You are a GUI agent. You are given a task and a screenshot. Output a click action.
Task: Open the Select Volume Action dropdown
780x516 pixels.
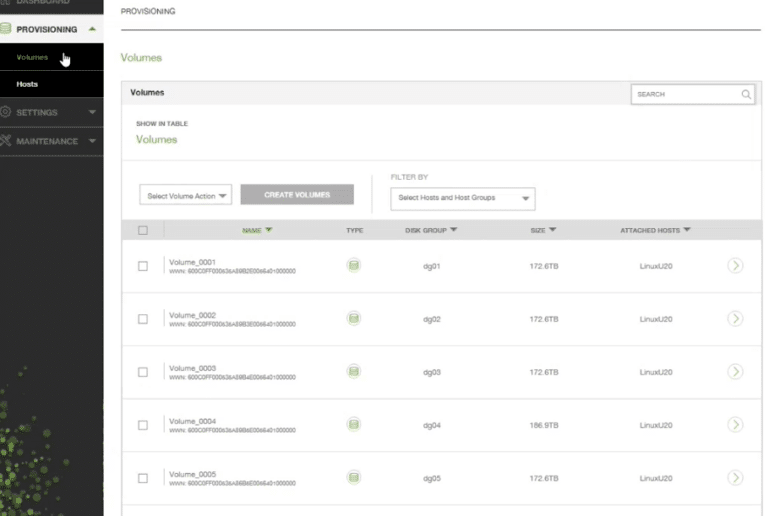(186, 196)
